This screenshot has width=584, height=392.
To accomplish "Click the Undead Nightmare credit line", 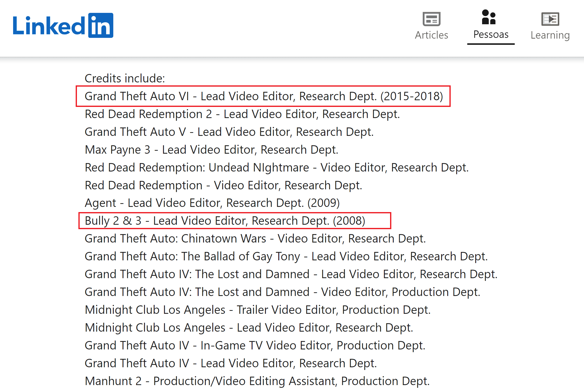I will point(276,168).
